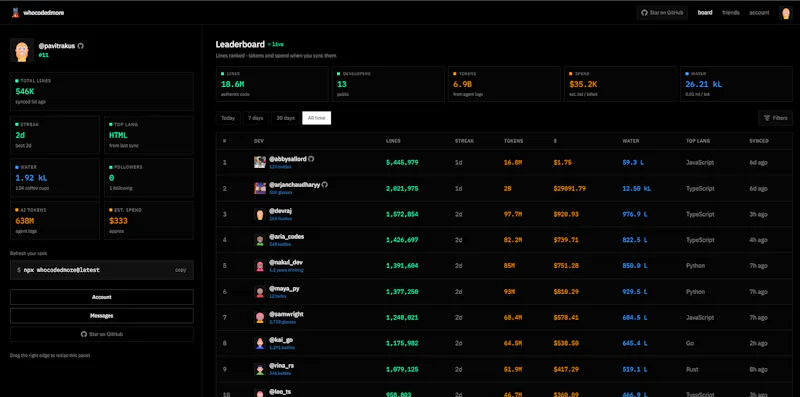Open the Messages button
The width and height of the screenshot is (800, 397).
pos(102,316)
